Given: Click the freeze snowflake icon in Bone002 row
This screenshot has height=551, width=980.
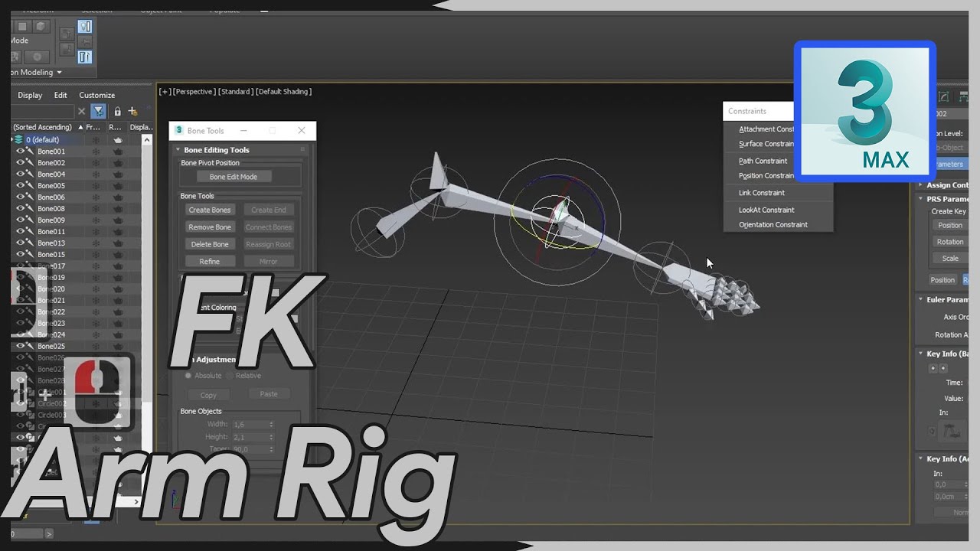Looking at the screenshot, I should click(x=95, y=163).
